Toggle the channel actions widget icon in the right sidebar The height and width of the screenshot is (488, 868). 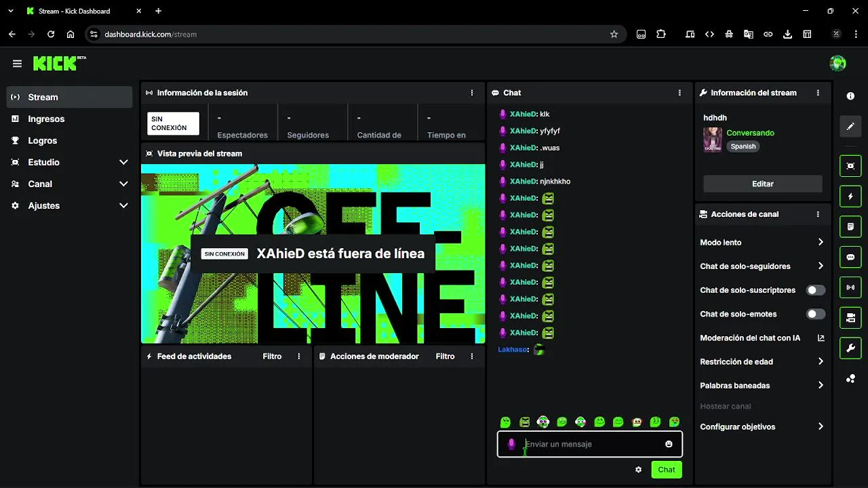click(850, 318)
